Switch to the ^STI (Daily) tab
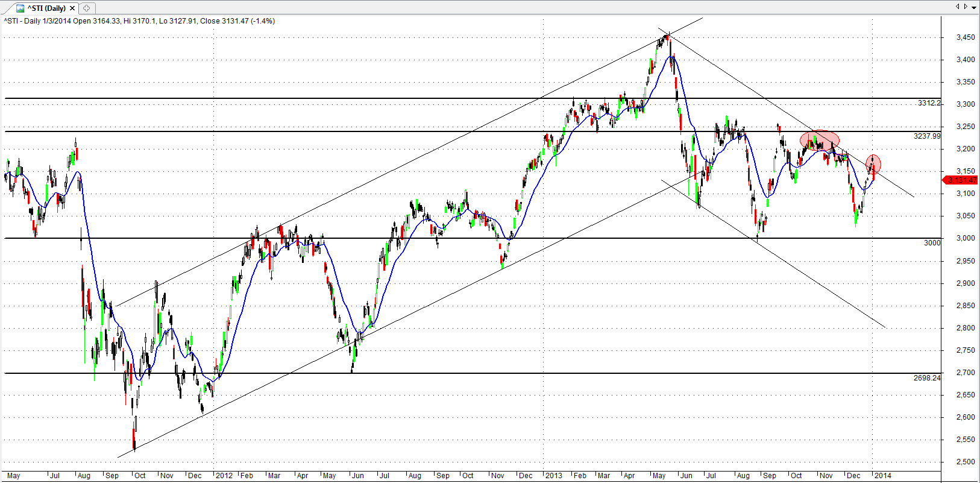 pyautogui.click(x=46, y=8)
